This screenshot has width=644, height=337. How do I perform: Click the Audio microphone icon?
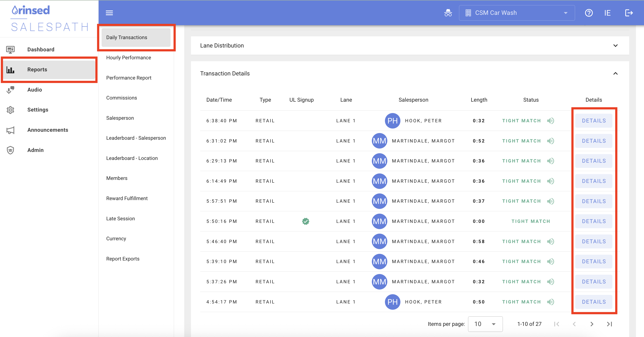10,90
